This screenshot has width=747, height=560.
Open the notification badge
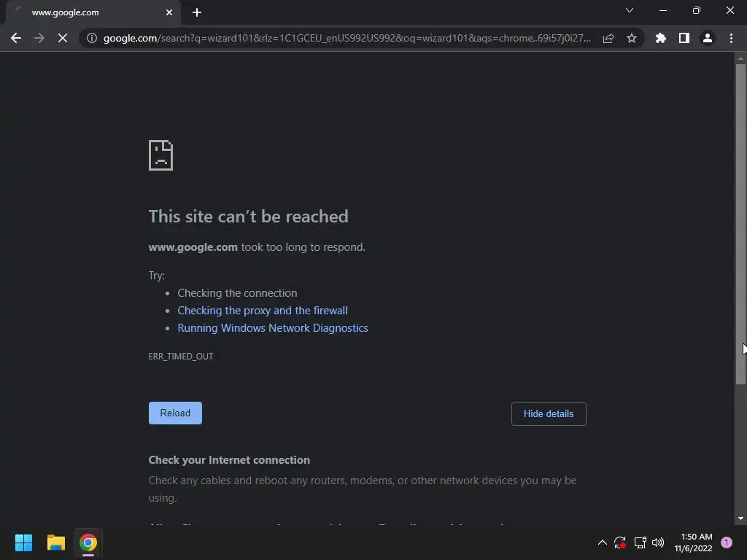[x=727, y=542]
